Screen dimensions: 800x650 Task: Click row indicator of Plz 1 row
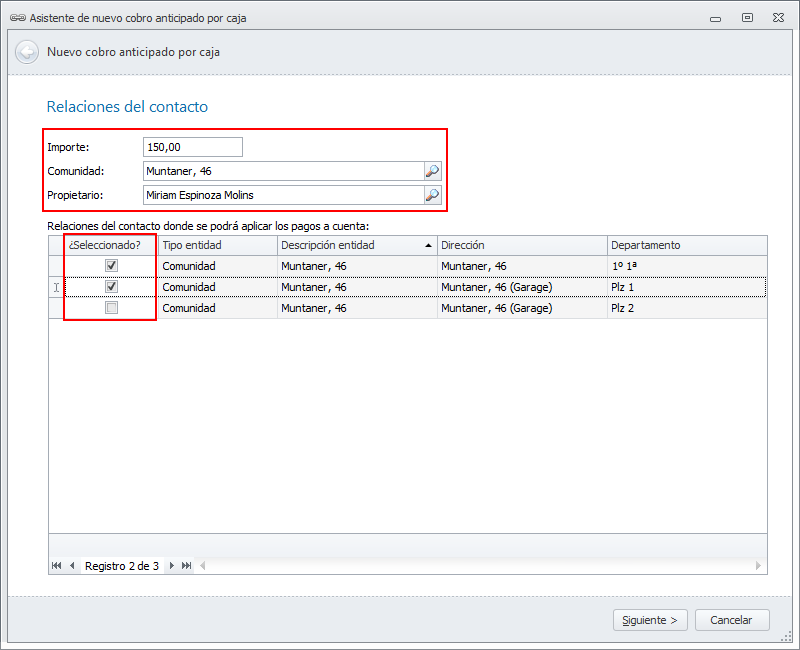[57, 287]
